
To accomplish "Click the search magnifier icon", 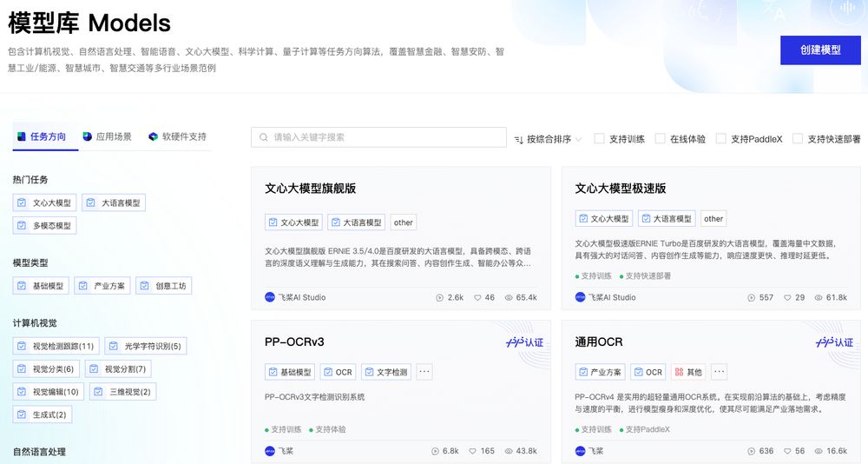I will (x=264, y=137).
